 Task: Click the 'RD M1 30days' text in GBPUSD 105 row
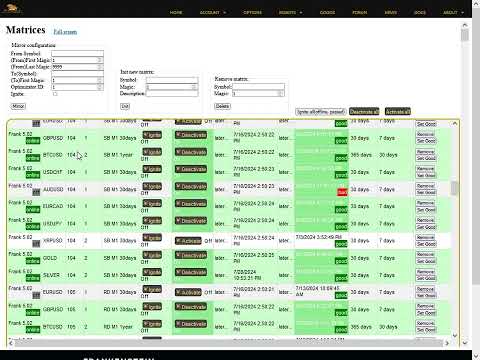120,309
